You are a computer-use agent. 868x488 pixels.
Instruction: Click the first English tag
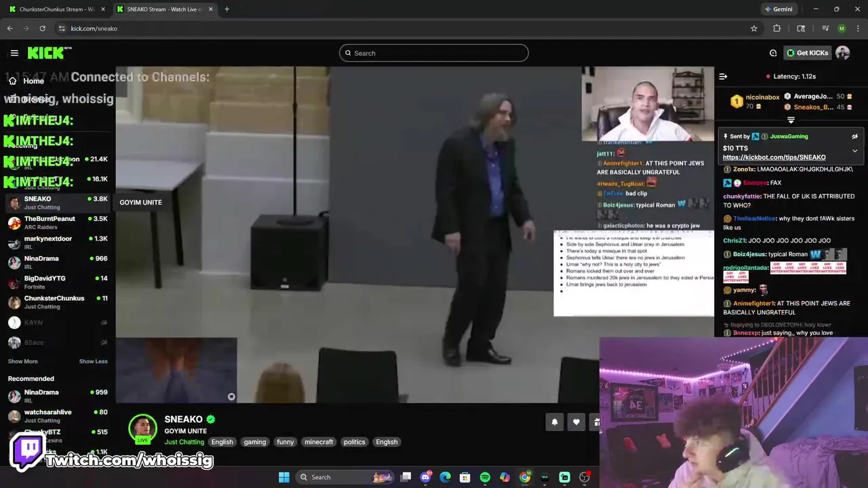point(222,442)
